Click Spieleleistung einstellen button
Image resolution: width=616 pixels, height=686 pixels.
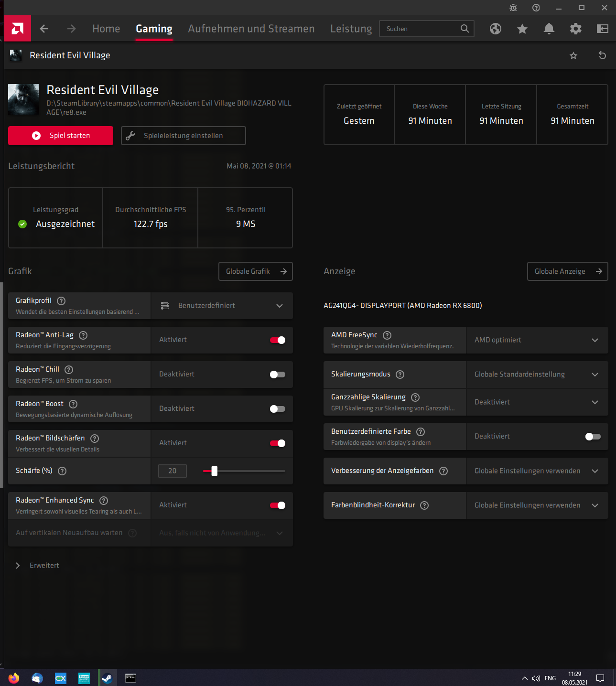click(184, 136)
